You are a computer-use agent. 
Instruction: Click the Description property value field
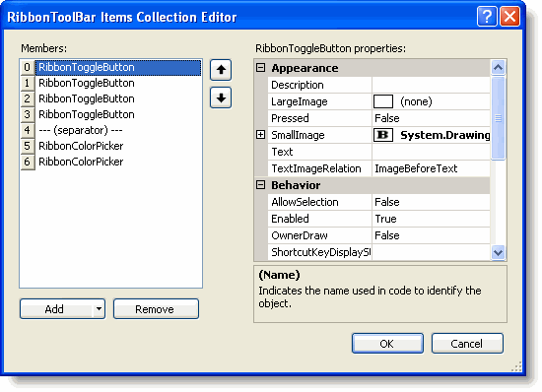[x=431, y=85]
